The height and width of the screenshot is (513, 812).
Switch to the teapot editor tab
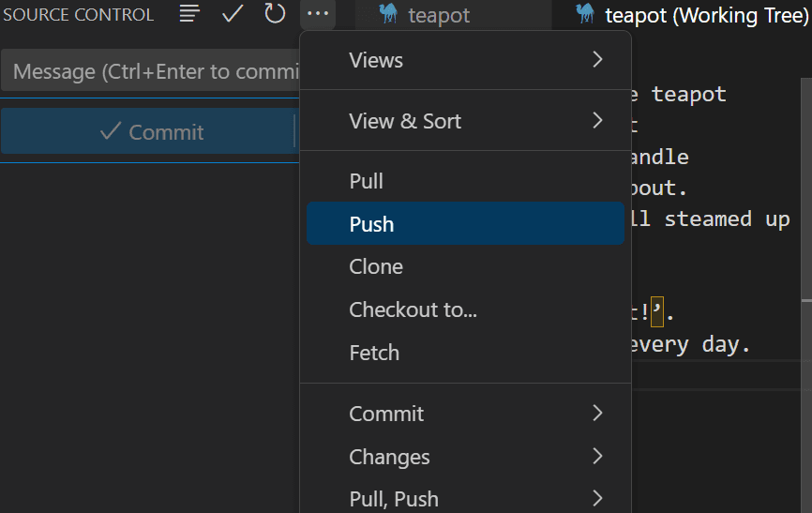438,15
